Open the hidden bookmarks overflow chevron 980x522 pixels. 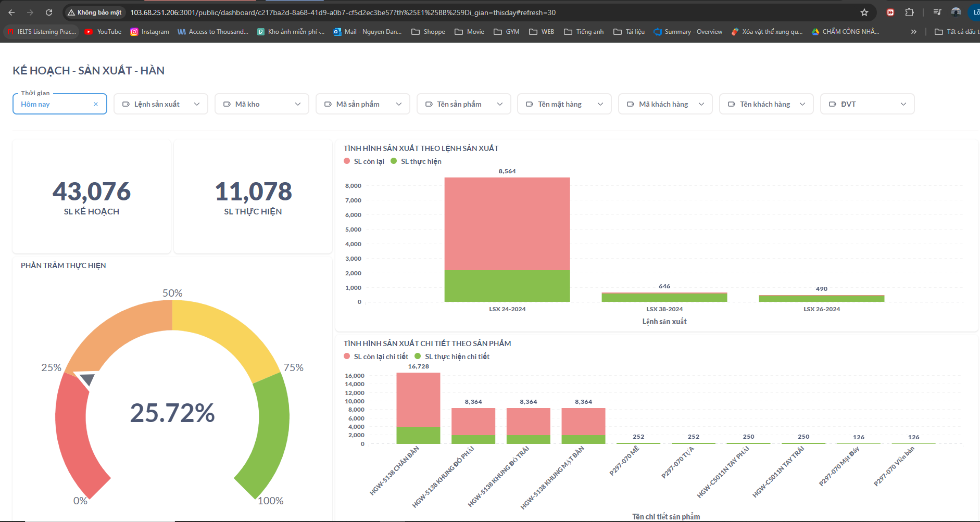tap(913, 31)
